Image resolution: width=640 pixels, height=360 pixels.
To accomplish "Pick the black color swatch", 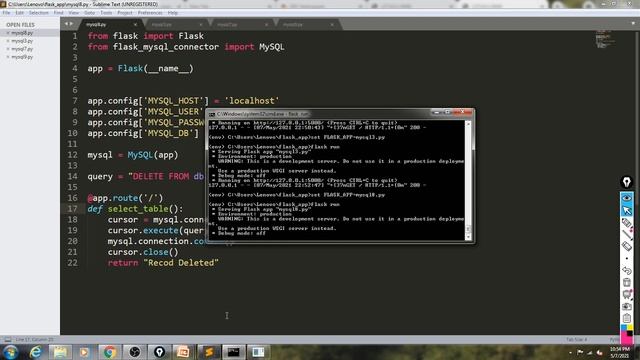I will click(x=630, y=334).
